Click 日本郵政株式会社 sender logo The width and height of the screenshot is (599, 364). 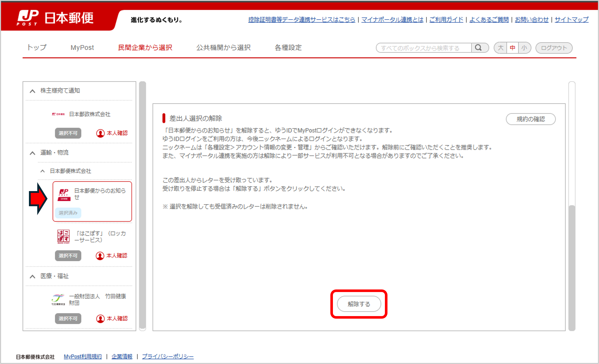point(58,114)
